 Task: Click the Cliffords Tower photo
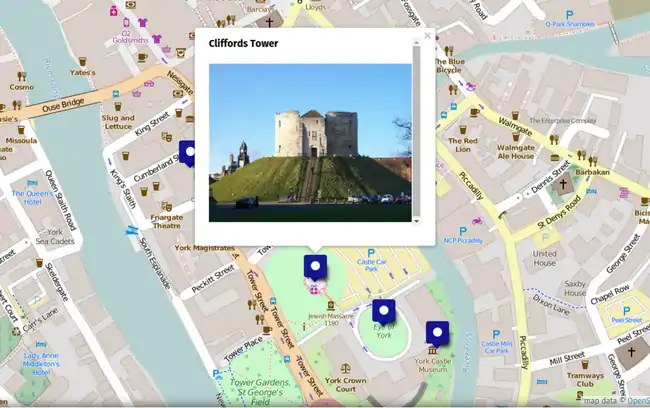(x=309, y=142)
